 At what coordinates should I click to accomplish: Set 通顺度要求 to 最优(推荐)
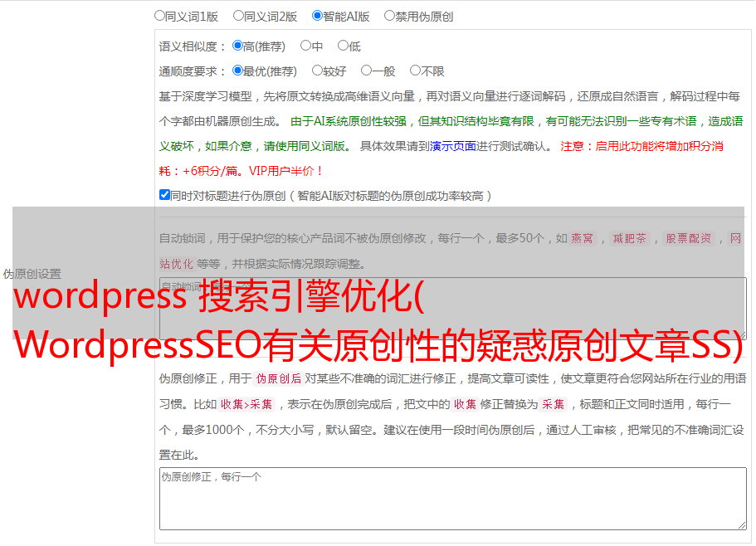coord(237,71)
